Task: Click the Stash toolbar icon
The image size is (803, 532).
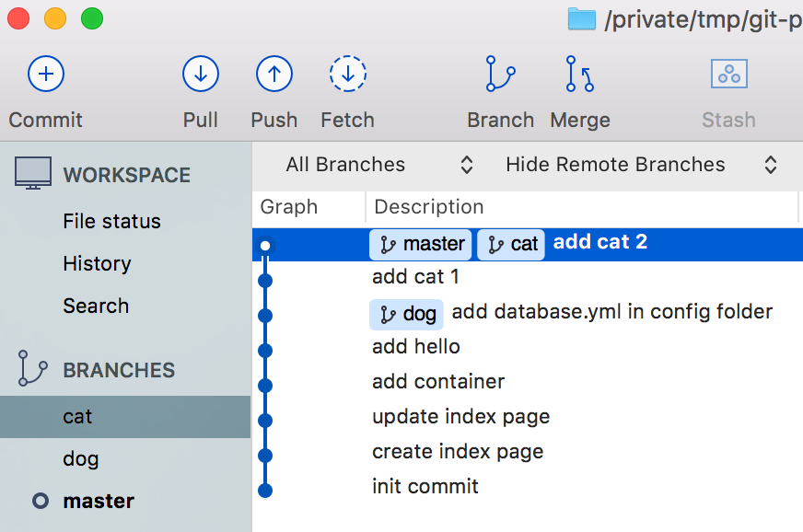Action: (x=728, y=74)
